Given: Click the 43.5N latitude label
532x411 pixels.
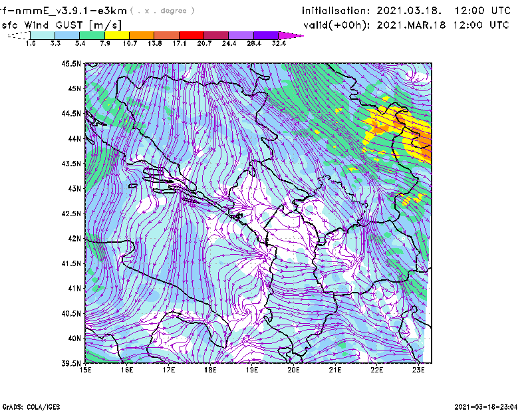Looking at the screenshot, I should point(71,164).
